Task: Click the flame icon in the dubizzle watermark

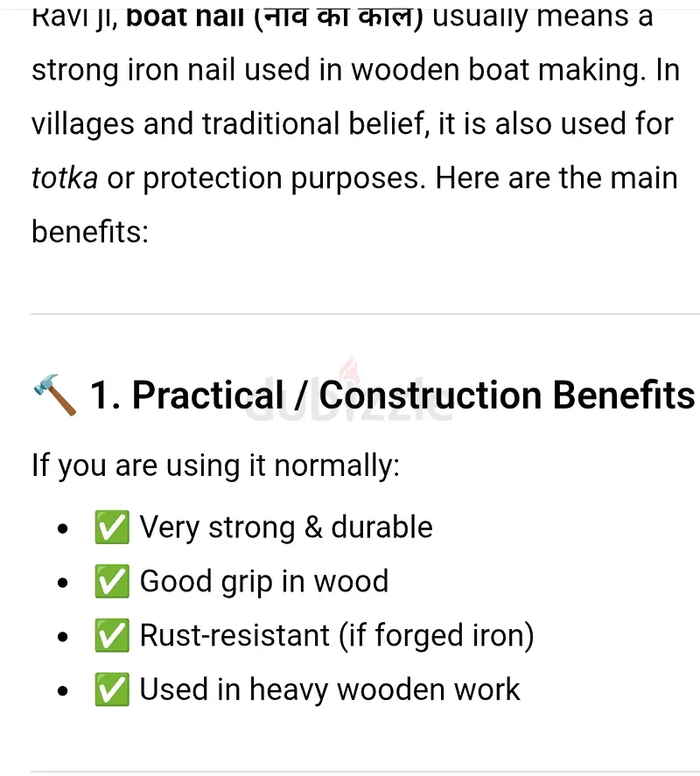Action: pos(350,369)
